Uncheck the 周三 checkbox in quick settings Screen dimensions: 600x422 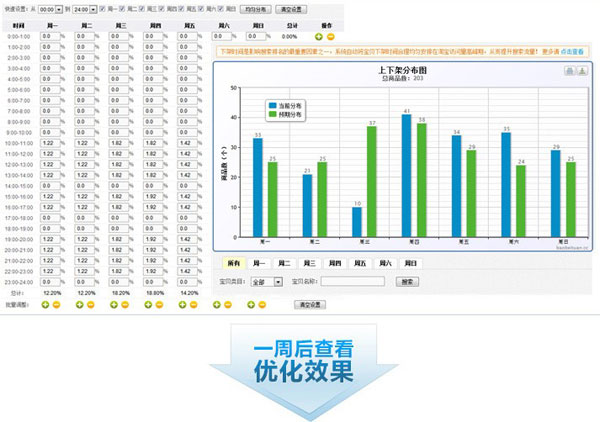[x=144, y=8]
